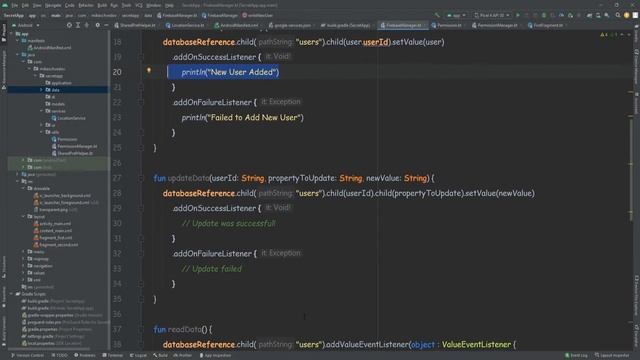Open the Build menu
640x360 pixels.
click(102, 5)
